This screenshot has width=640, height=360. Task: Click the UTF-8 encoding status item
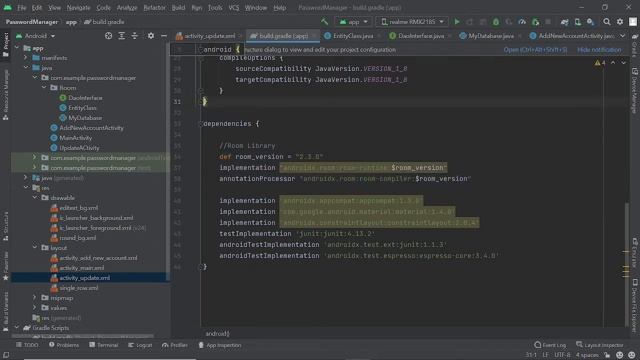coord(562,355)
